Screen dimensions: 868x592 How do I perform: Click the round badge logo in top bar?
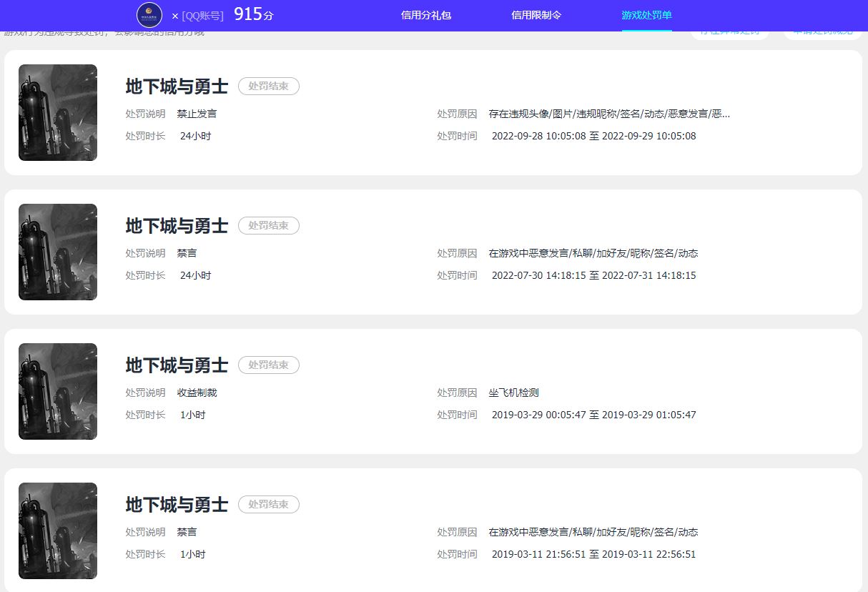point(149,15)
